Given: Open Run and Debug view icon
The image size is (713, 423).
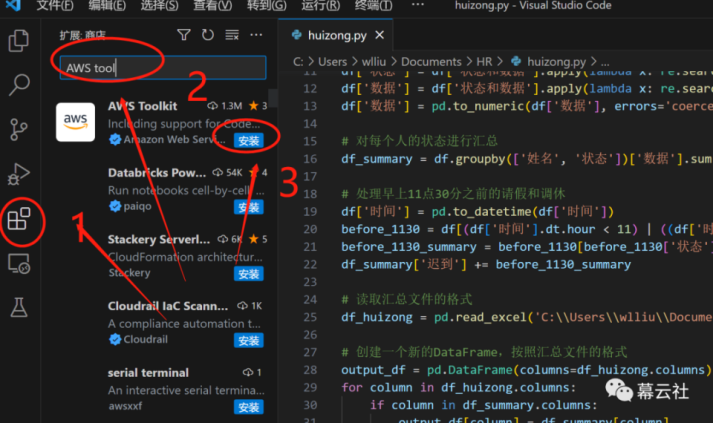Looking at the screenshot, I should tap(19, 174).
